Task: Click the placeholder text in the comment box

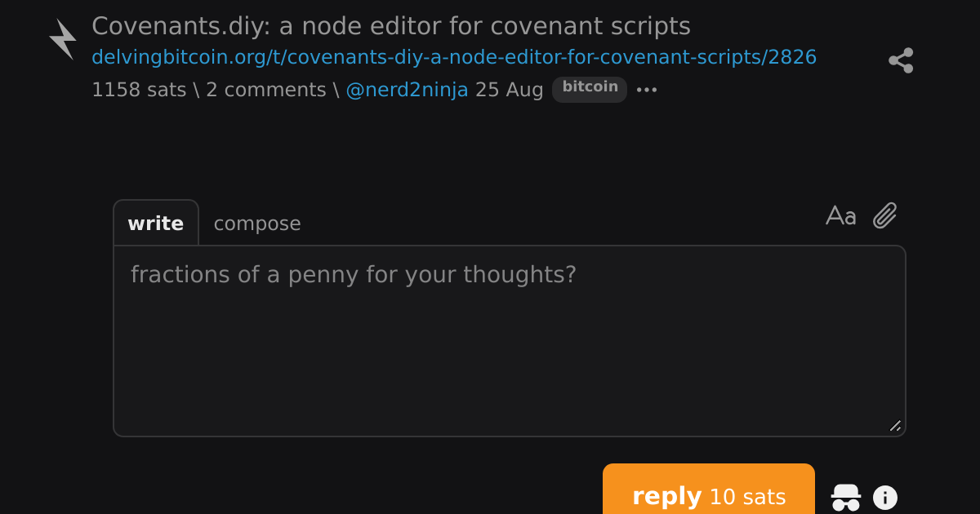Action: click(x=354, y=275)
